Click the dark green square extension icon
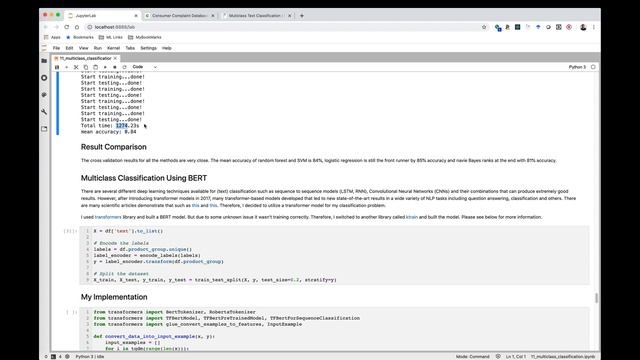This screenshot has width=640, height=360. (x=518, y=27)
